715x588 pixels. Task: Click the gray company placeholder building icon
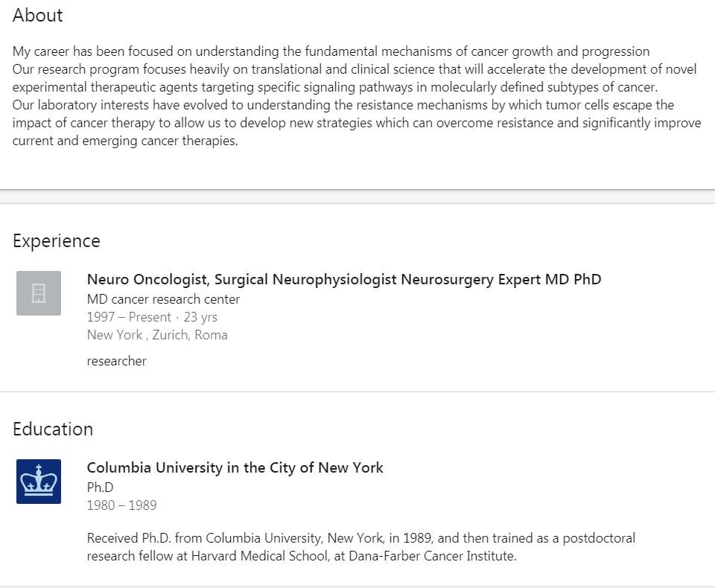39,293
